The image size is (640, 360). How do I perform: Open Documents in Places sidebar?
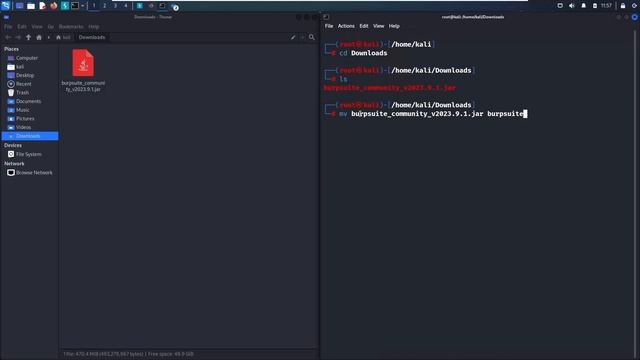[30, 101]
